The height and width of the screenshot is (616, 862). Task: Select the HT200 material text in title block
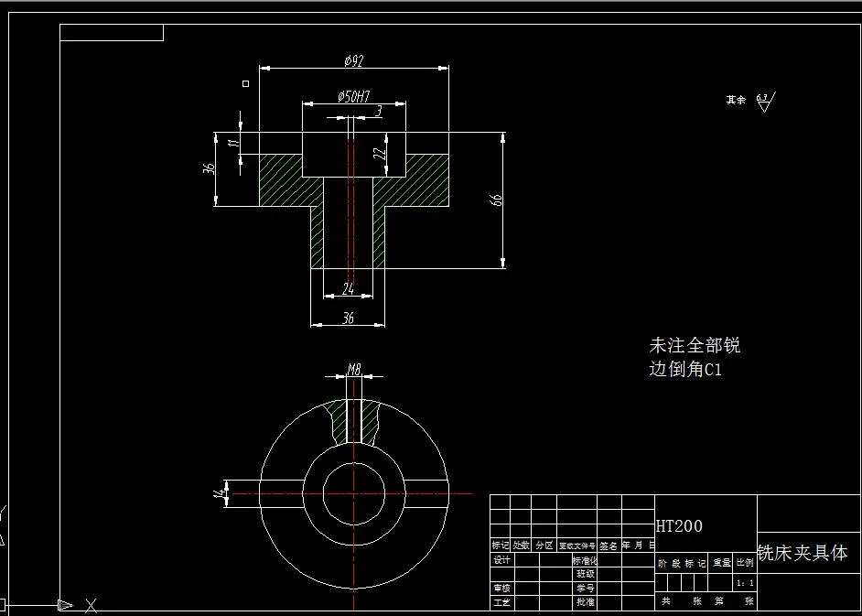pos(678,526)
